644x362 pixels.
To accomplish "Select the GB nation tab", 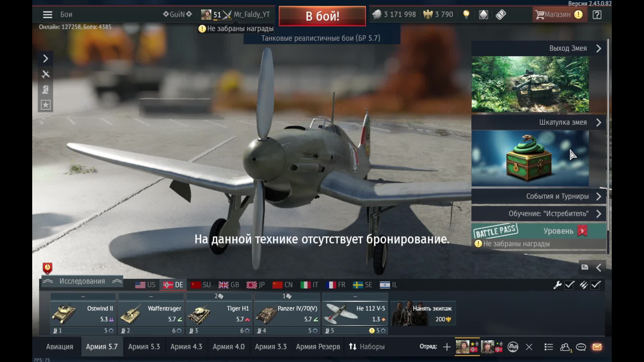I will coord(228,285).
